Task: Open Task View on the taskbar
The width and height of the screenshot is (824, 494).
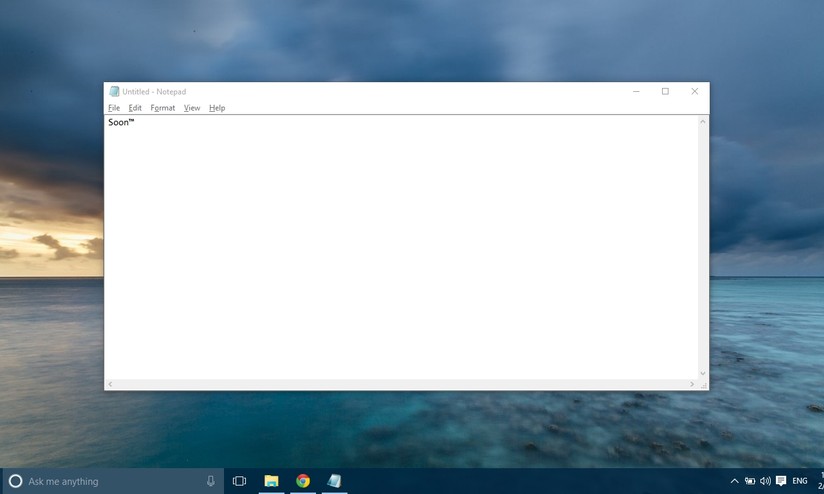Action: tap(239, 481)
